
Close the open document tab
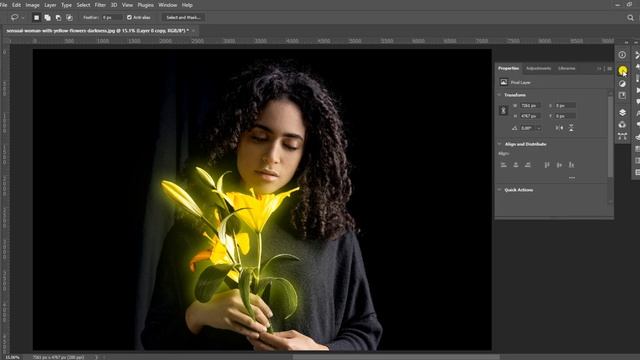(x=193, y=31)
